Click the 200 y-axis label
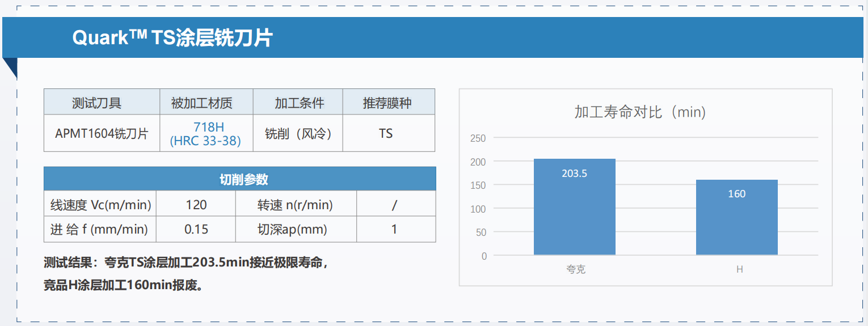 [x=478, y=162]
